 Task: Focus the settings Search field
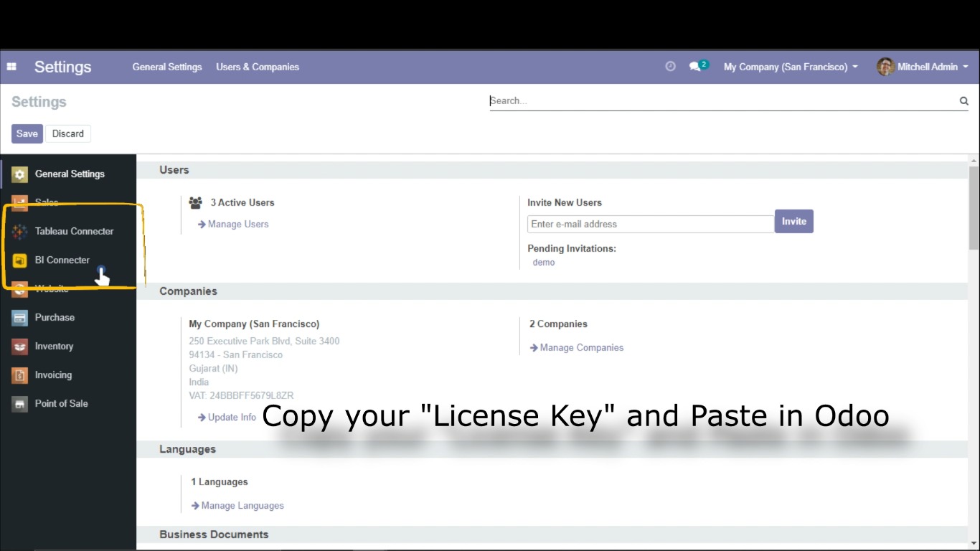(x=723, y=101)
